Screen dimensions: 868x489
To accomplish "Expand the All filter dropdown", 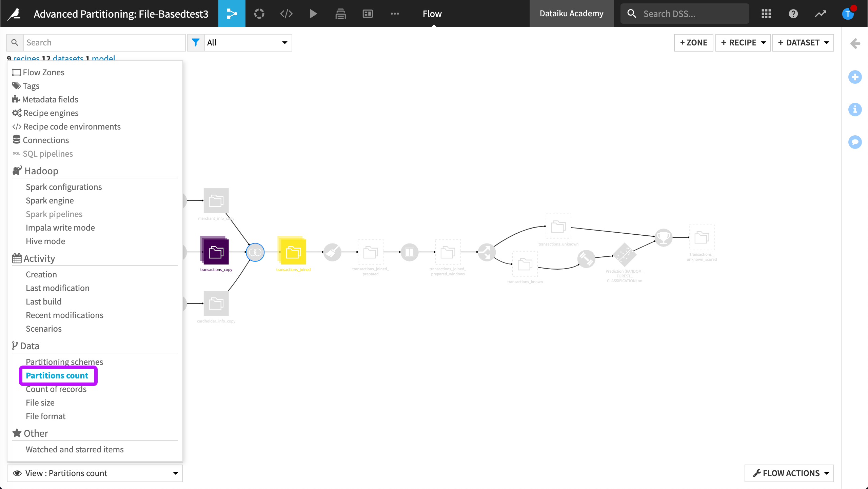I will 248,42.
